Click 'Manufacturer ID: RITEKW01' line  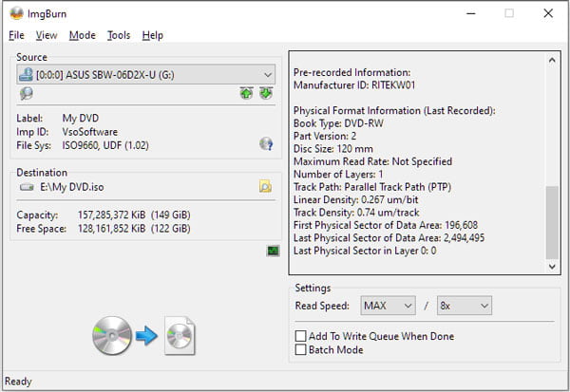pyautogui.click(x=354, y=85)
